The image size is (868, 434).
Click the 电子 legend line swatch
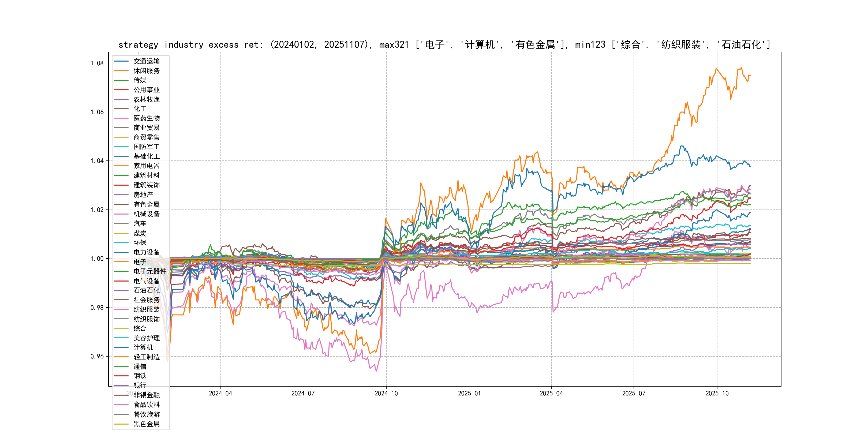point(121,262)
